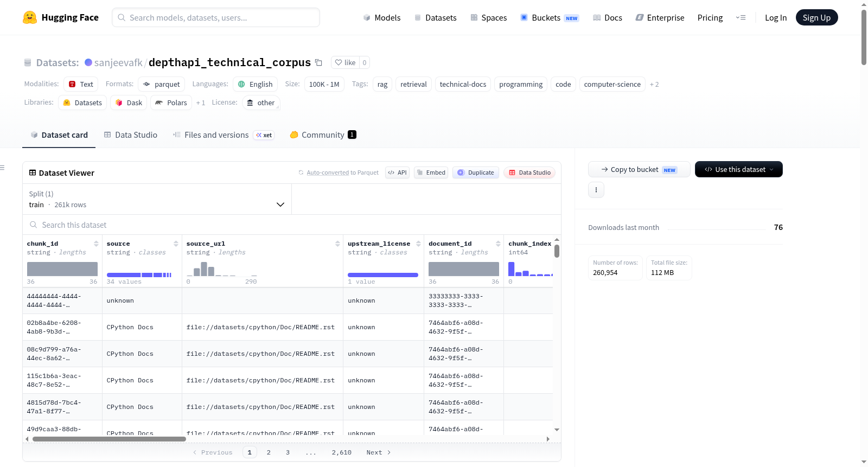Open the Auto-converted link
Image resolution: width=868 pixels, height=467 pixels.
(328, 172)
